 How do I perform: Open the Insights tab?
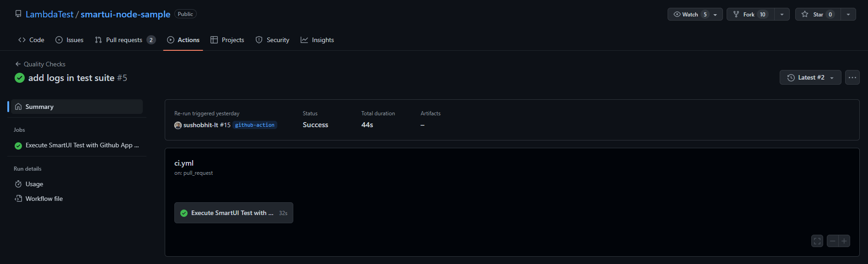click(318, 40)
